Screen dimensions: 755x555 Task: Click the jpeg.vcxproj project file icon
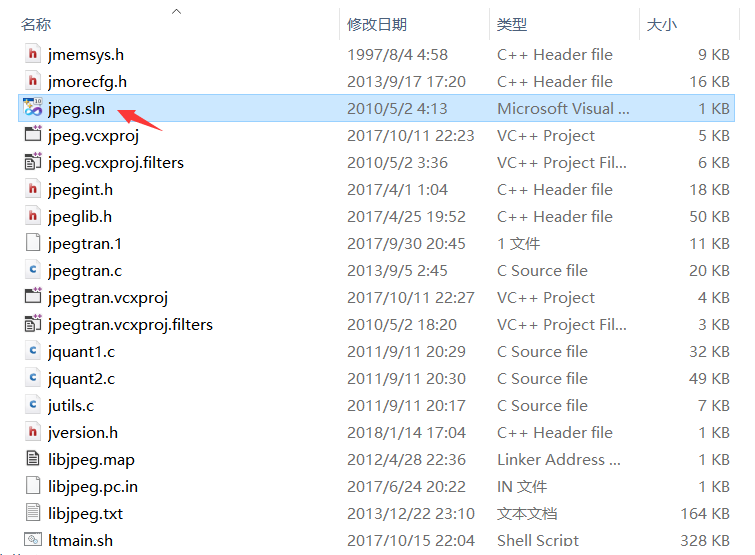pyautogui.click(x=32, y=136)
